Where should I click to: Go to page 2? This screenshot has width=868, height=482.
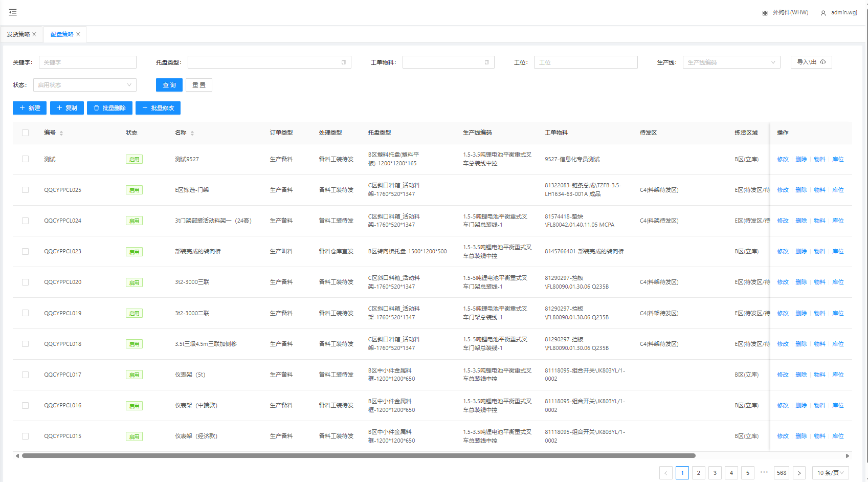tap(699, 473)
